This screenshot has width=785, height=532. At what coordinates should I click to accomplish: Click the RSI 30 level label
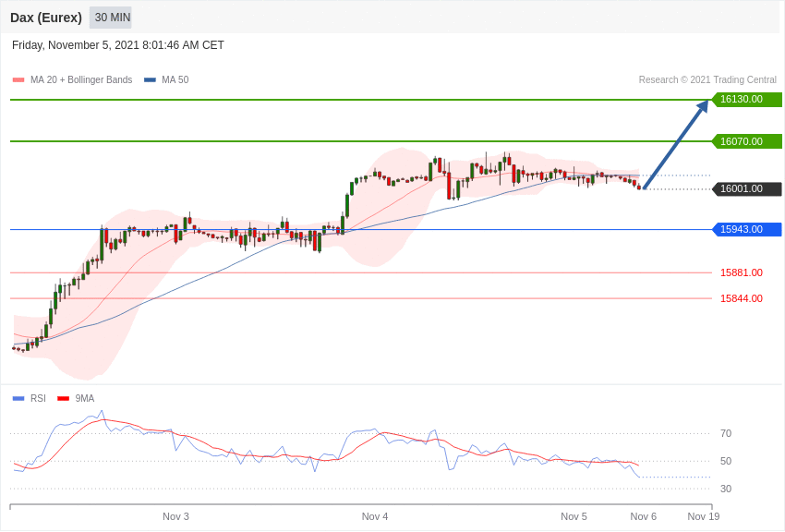click(x=726, y=489)
